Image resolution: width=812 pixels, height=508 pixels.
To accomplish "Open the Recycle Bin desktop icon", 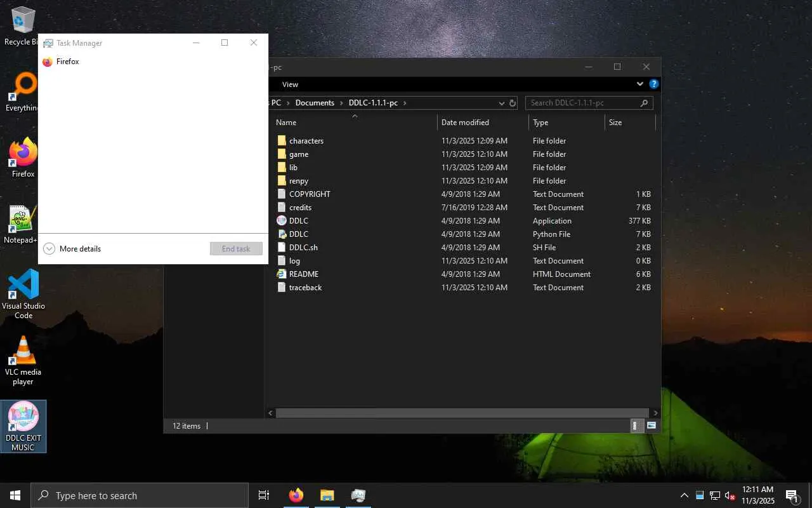I will [23, 25].
